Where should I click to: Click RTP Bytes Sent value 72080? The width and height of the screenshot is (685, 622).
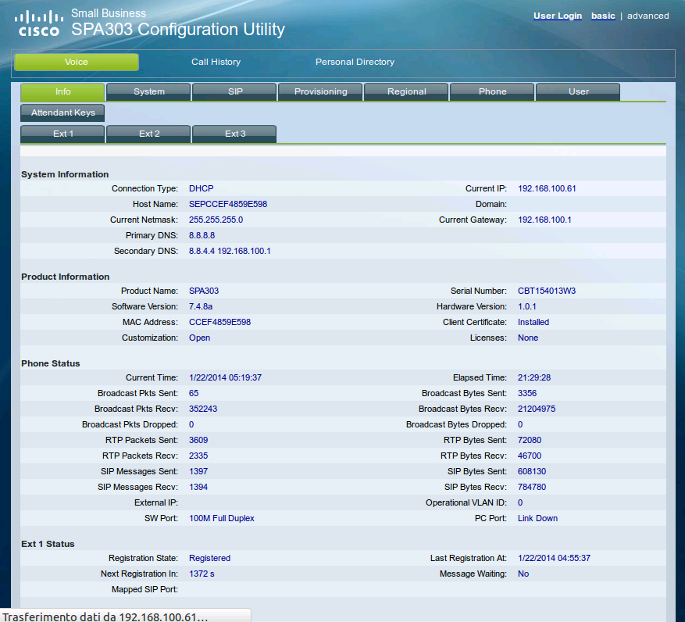tap(529, 440)
